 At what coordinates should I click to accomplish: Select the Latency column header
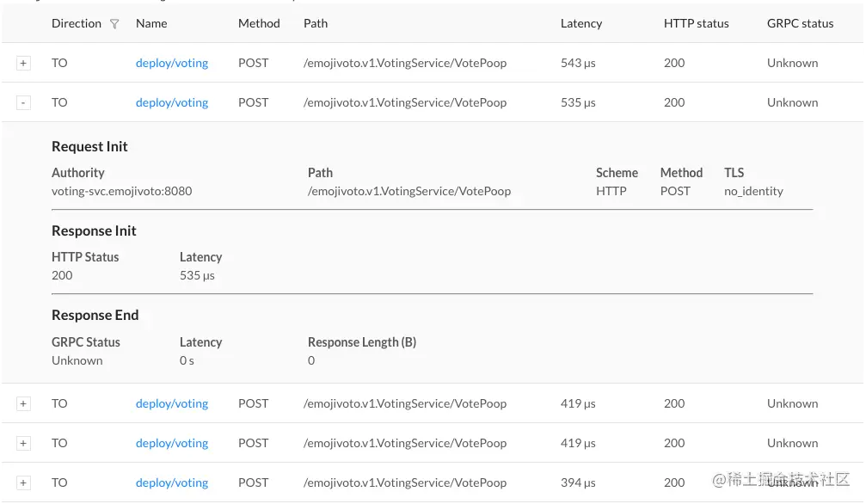pyautogui.click(x=581, y=23)
